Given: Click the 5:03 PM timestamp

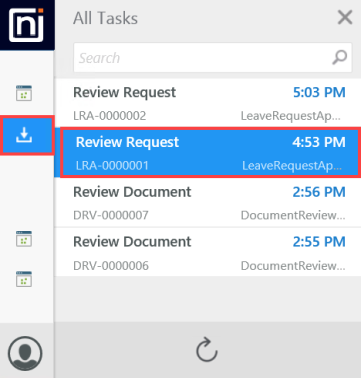Looking at the screenshot, I should click(x=319, y=92).
